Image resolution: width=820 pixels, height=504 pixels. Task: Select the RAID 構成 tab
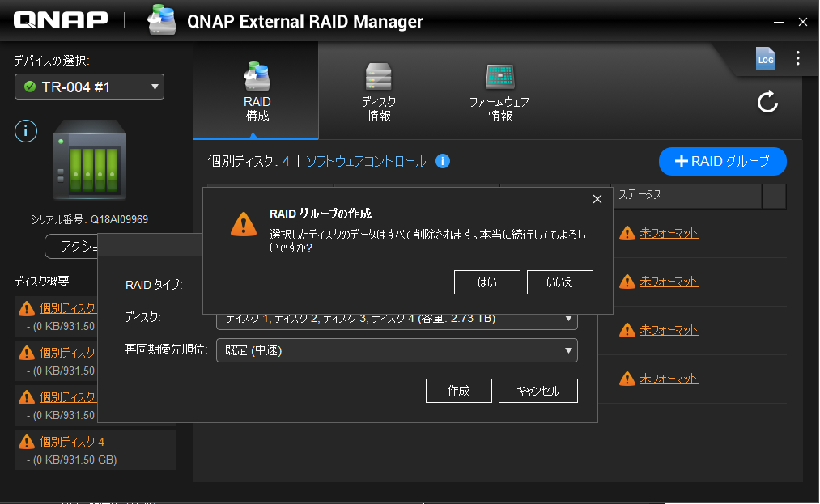coord(257,92)
